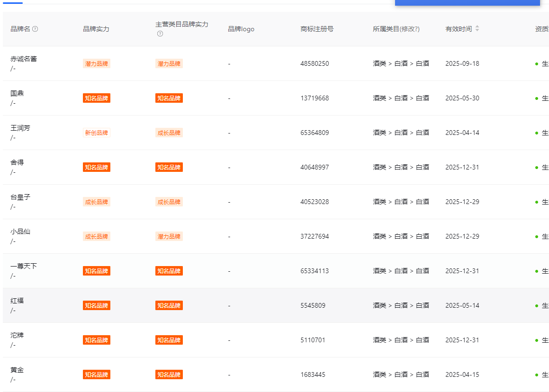This screenshot has height=392, width=549.
Task: Sort table by 有效时间 arrows
Action: [x=477, y=29]
